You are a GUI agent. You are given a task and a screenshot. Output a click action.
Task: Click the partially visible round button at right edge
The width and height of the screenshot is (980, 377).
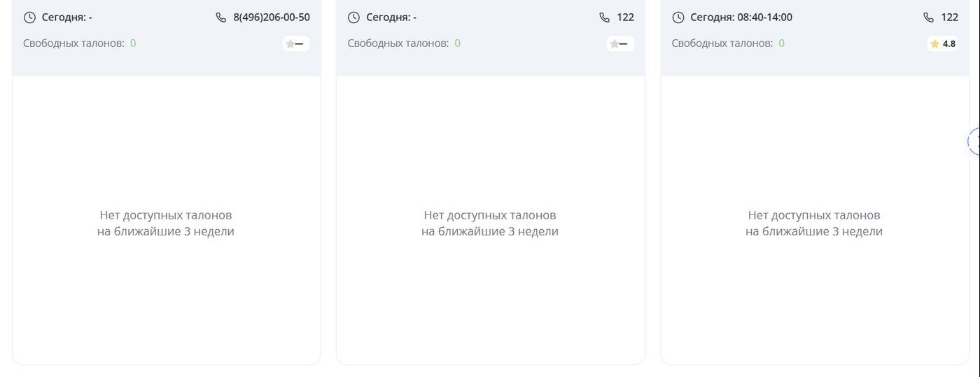point(974,142)
